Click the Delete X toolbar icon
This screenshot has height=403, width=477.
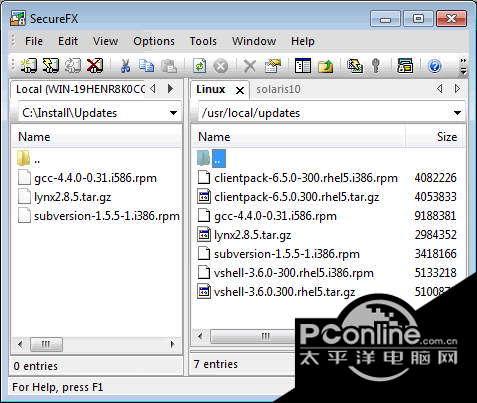pos(249,66)
